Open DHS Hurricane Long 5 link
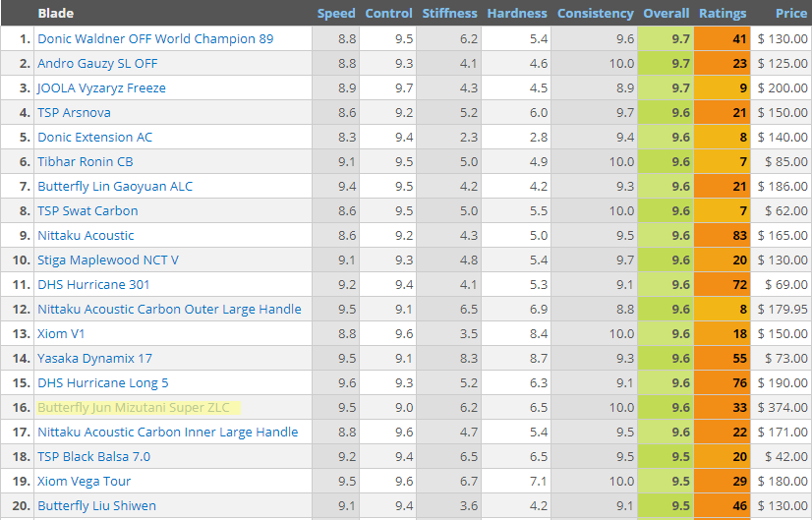Image resolution: width=812 pixels, height=520 pixels. pyautogui.click(x=103, y=383)
